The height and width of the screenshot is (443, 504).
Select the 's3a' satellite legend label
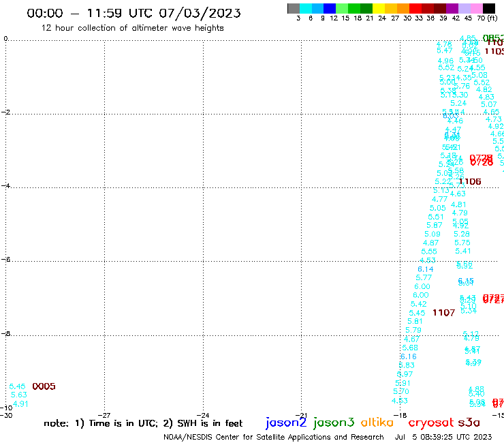pos(469,423)
